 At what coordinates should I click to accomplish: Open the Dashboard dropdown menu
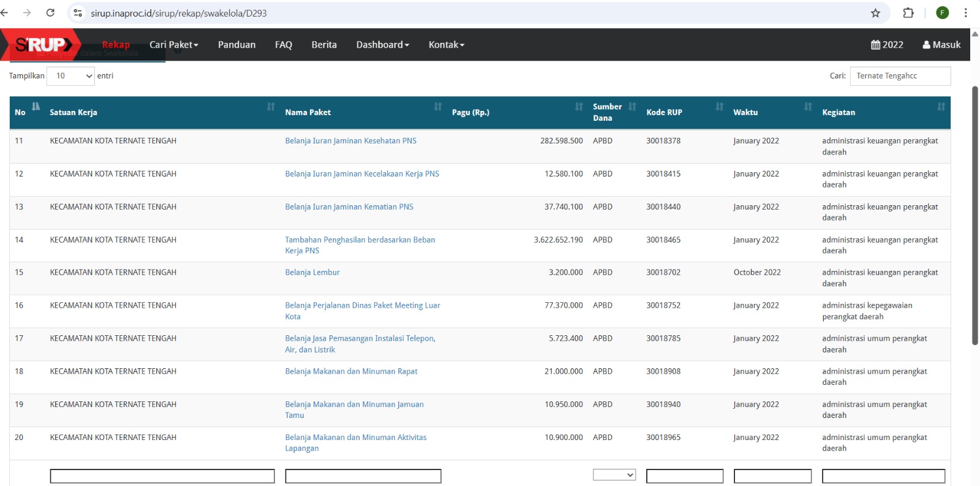point(382,45)
